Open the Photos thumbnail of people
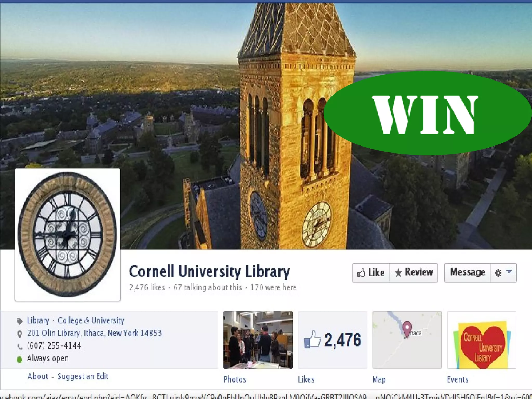Viewport: 532px width, 399px height. click(x=258, y=340)
